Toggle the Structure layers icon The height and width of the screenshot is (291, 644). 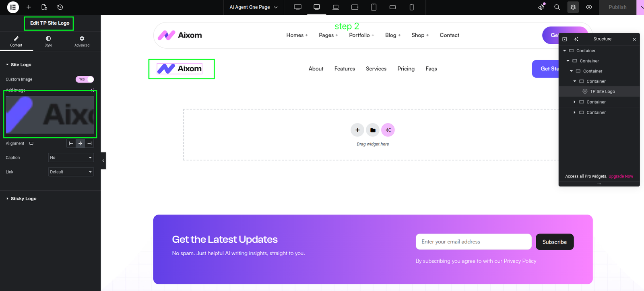click(573, 7)
